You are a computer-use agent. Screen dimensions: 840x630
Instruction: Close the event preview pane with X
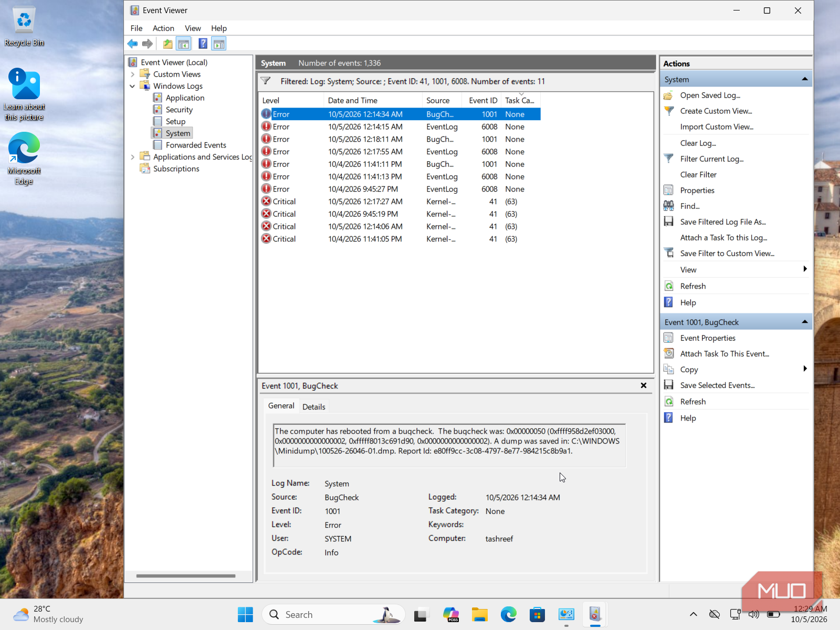pos(644,385)
